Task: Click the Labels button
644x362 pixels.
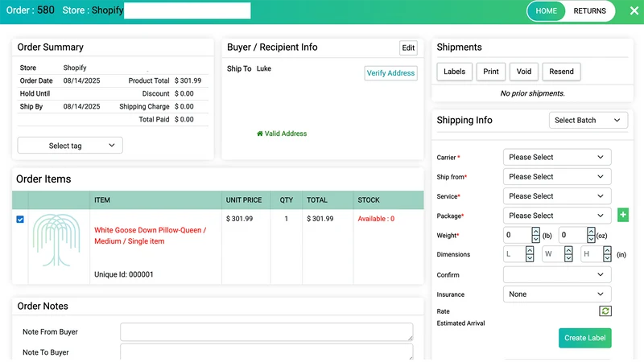Action: 454,72
